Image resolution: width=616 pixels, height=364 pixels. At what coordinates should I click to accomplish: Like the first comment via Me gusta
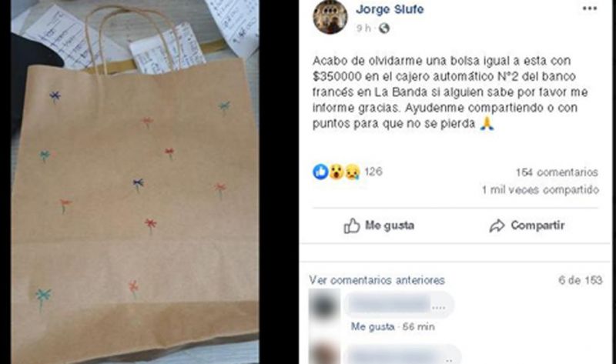click(373, 327)
